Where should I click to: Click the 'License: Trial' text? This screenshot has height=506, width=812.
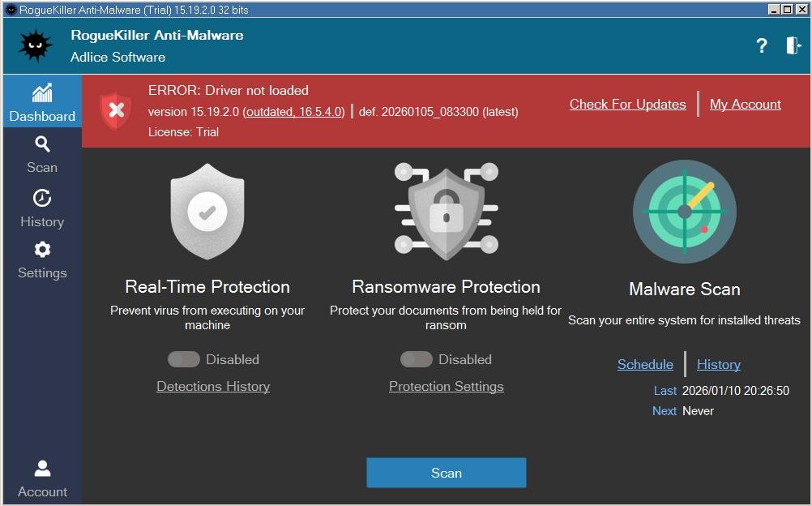[184, 132]
